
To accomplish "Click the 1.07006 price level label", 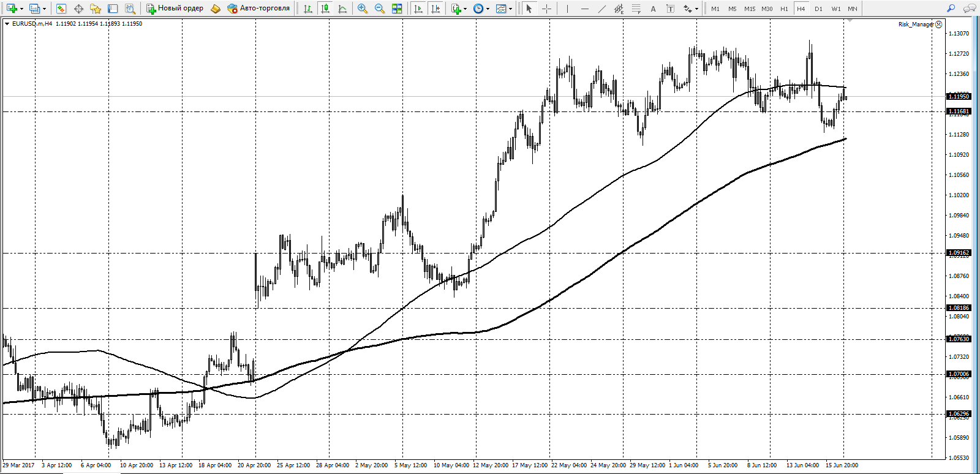I will tap(959, 374).
